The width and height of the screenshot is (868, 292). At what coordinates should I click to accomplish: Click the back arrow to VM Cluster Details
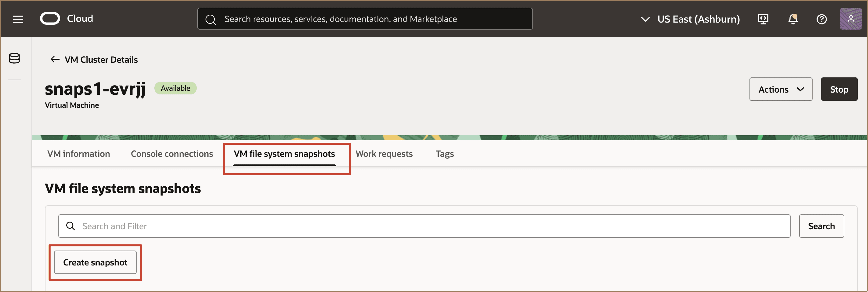(55, 59)
